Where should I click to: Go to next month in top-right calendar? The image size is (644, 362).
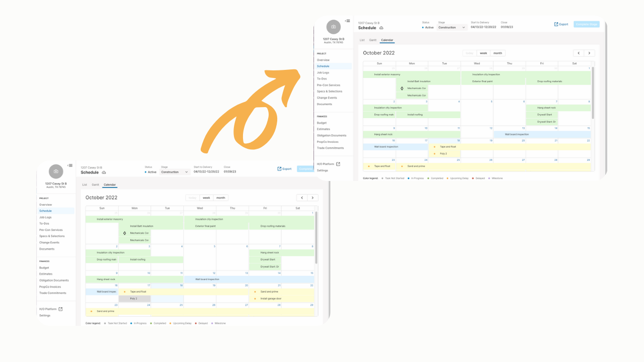(x=589, y=53)
